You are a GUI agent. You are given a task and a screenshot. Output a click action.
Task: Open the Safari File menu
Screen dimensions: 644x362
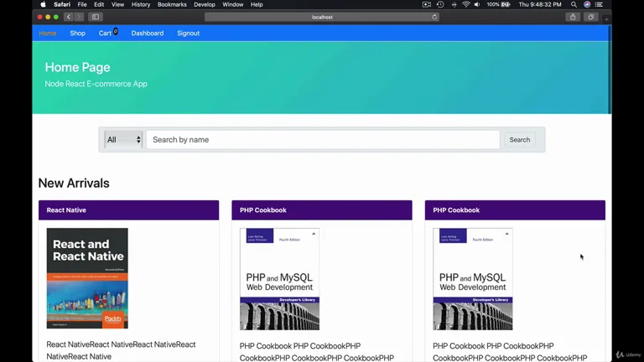[x=82, y=4]
